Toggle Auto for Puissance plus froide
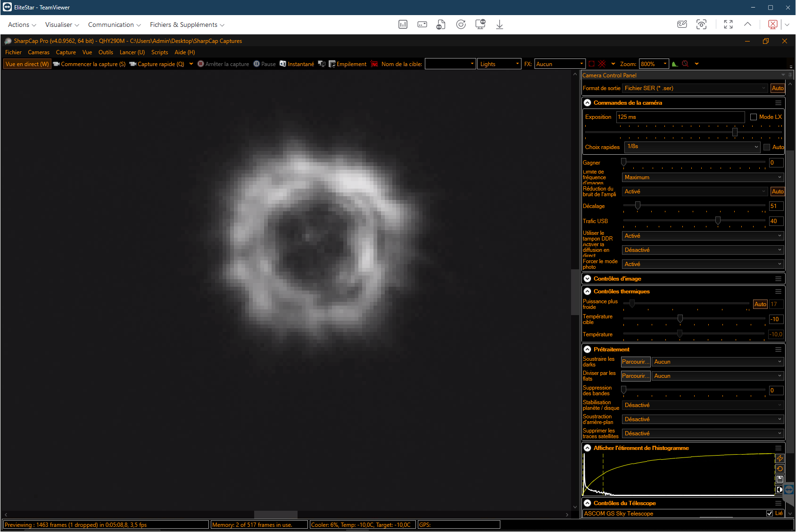796x532 pixels. click(x=760, y=304)
